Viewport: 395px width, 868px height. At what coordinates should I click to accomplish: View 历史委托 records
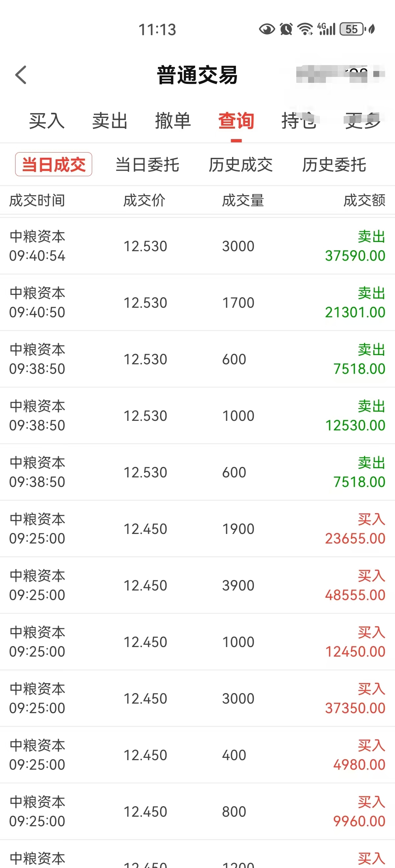point(334,165)
